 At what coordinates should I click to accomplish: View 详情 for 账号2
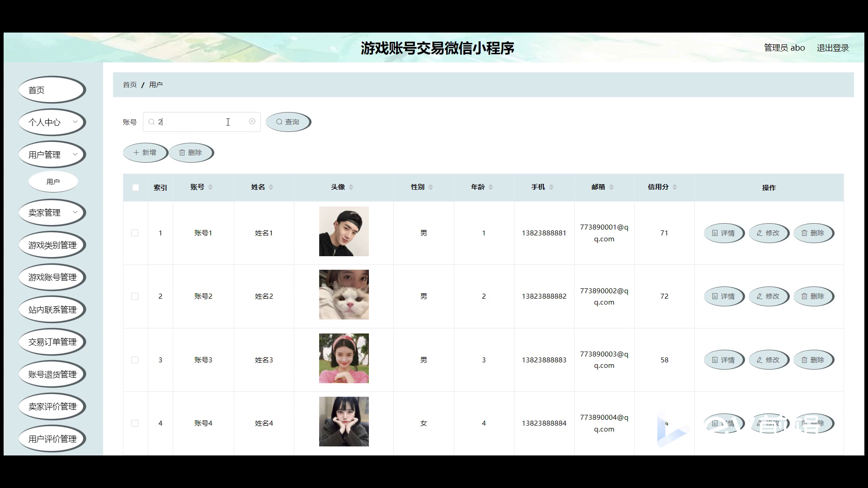click(x=724, y=296)
